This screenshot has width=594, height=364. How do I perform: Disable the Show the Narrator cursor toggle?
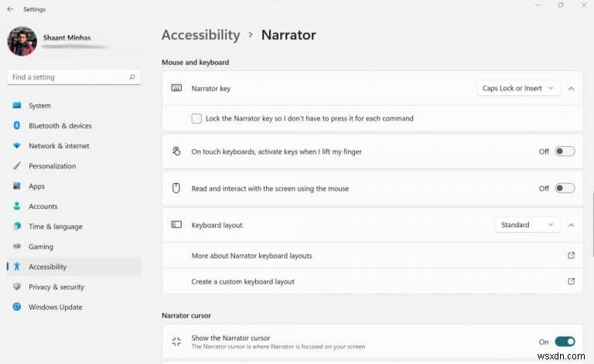pyautogui.click(x=565, y=342)
